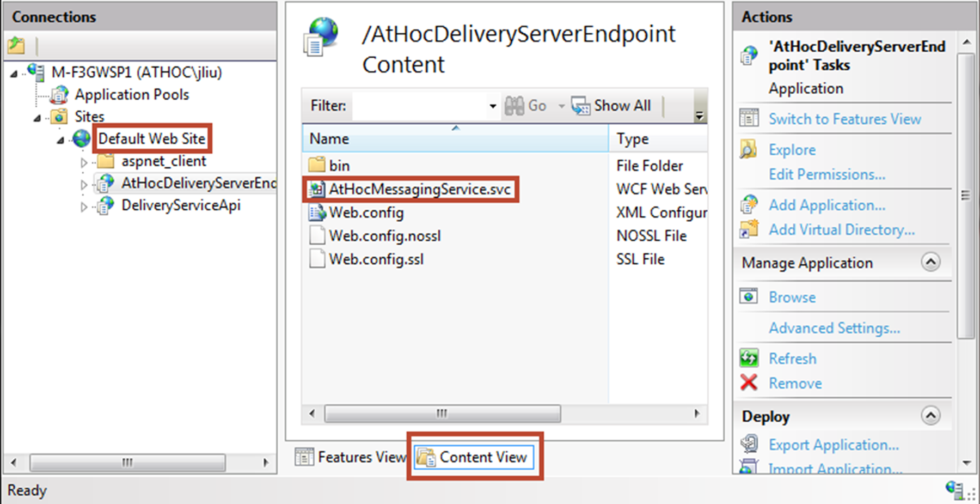Click the Web.config.ssl file icon
This screenshot has width=980, height=504.
pyautogui.click(x=317, y=259)
